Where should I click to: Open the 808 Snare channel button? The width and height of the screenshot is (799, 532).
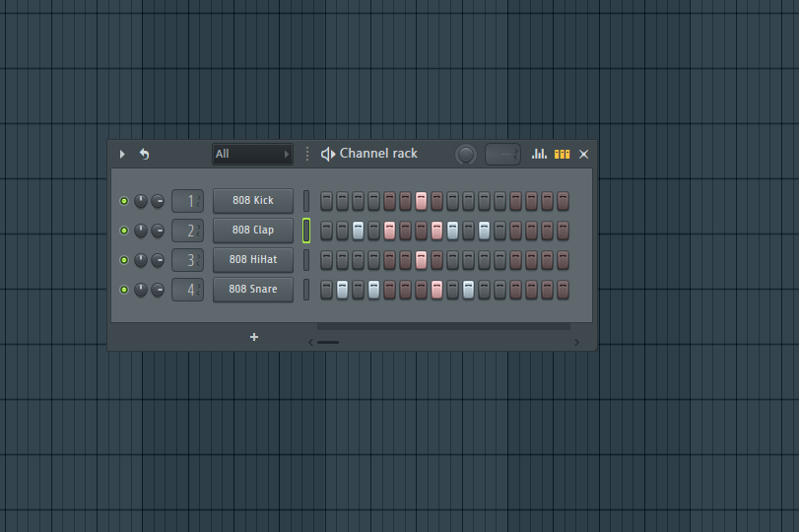click(253, 290)
